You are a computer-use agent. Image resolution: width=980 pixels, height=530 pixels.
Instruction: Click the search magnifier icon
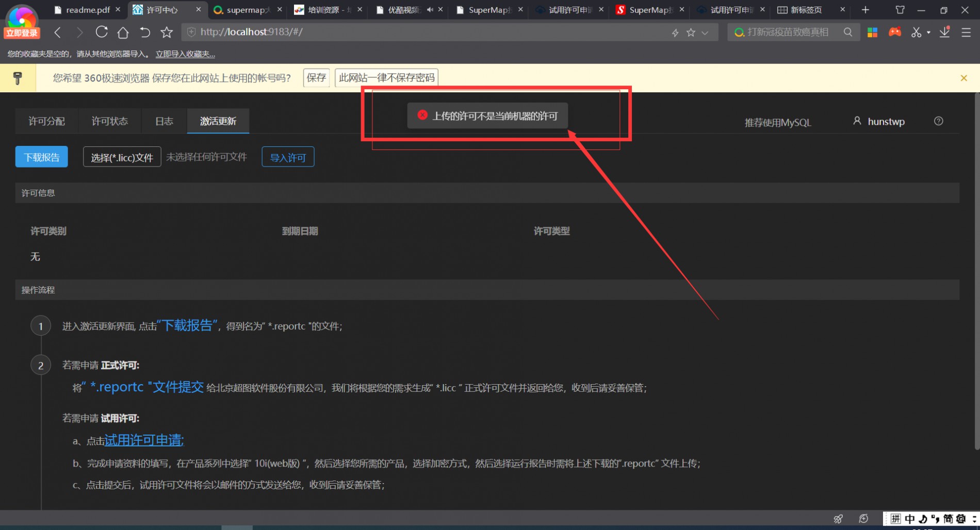848,32
